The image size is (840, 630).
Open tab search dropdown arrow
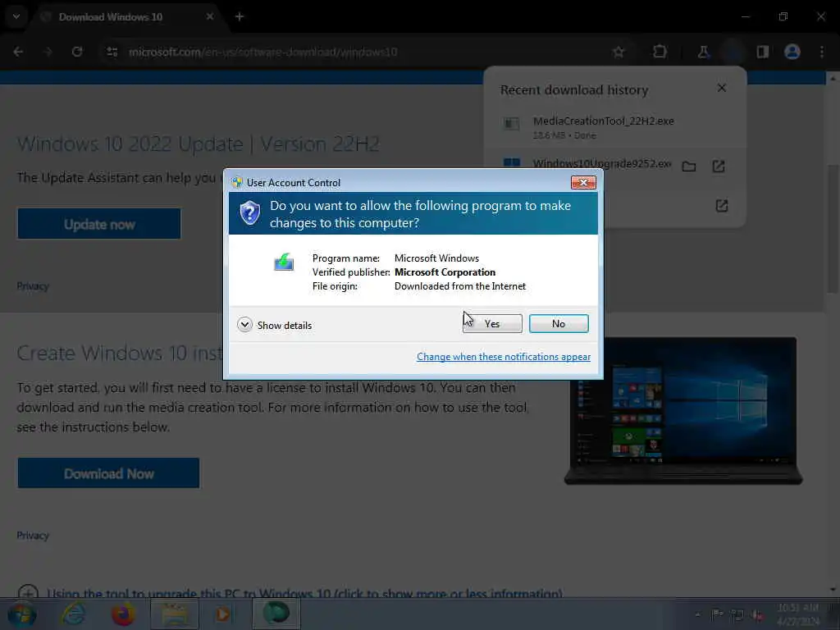pos(16,16)
